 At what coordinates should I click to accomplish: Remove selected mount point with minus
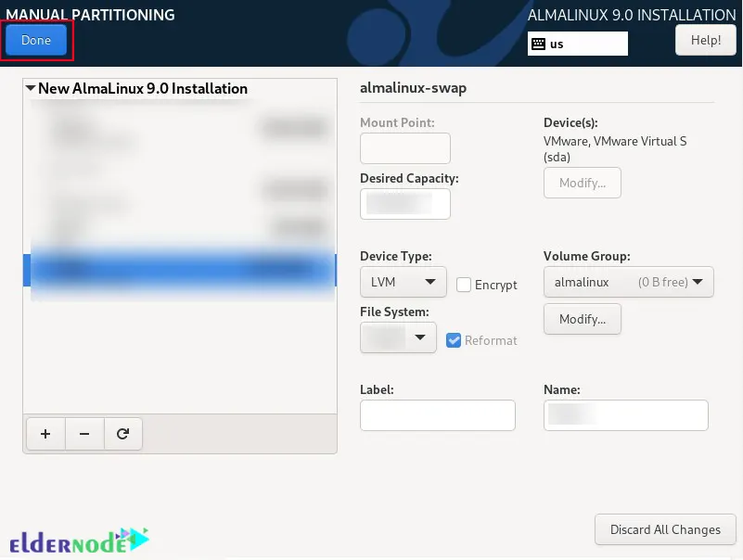(84, 434)
